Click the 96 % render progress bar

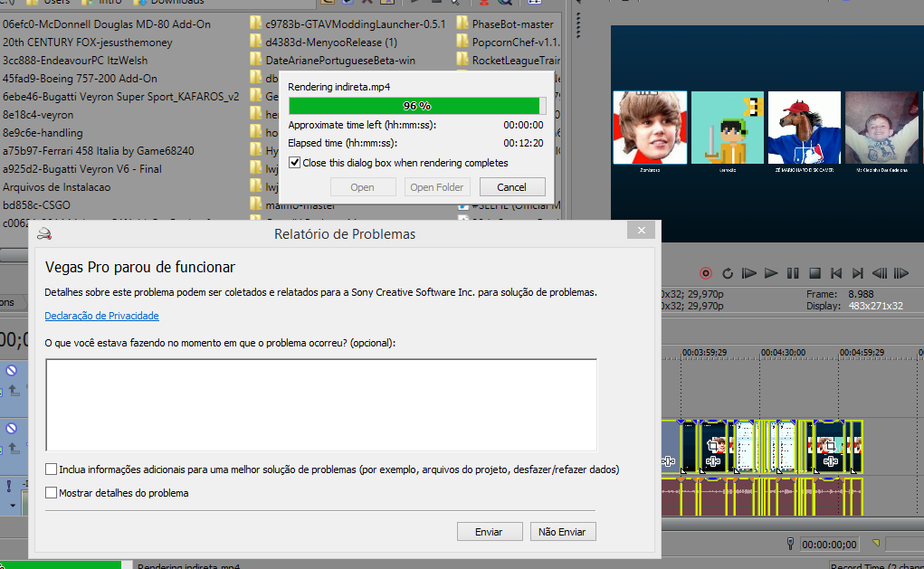tap(416, 106)
